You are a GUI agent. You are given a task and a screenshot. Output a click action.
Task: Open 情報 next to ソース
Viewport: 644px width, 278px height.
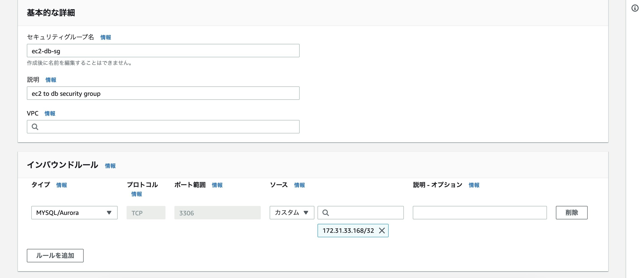pyautogui.click(x=299, y=185)
